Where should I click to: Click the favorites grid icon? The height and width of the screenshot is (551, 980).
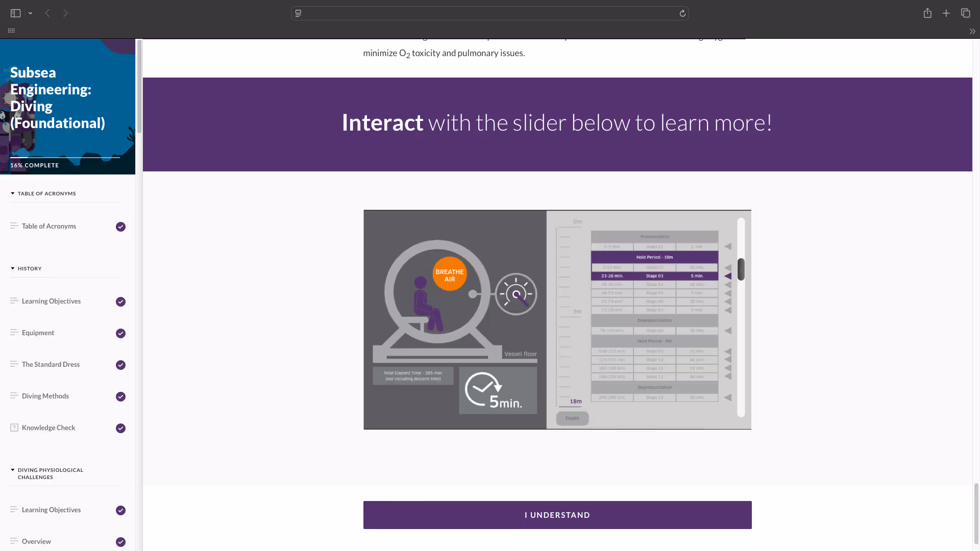[x=11, y=31]
